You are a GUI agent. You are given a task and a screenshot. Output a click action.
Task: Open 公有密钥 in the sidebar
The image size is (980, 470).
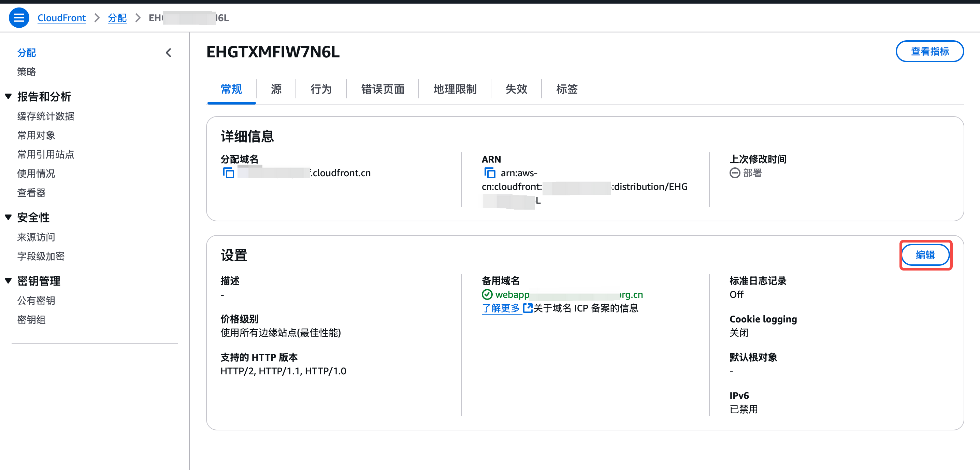click(36, 301)
